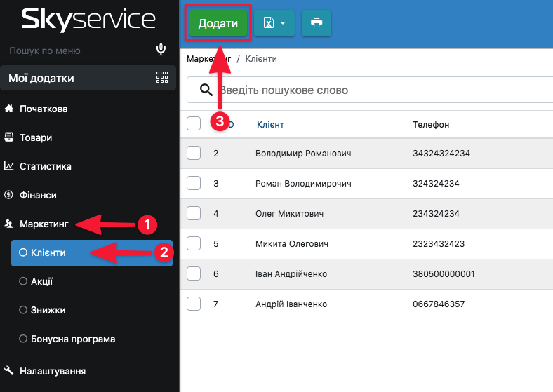Image resolution: width=553 pixels, height=392 pixels.
Task: Open Початкова home page in sidebar
Action: 44,109
